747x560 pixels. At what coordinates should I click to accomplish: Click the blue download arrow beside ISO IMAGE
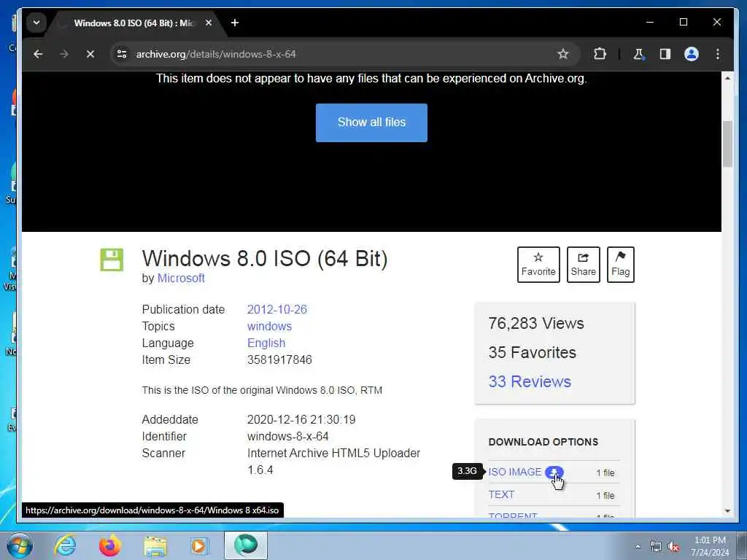point(554,472)
